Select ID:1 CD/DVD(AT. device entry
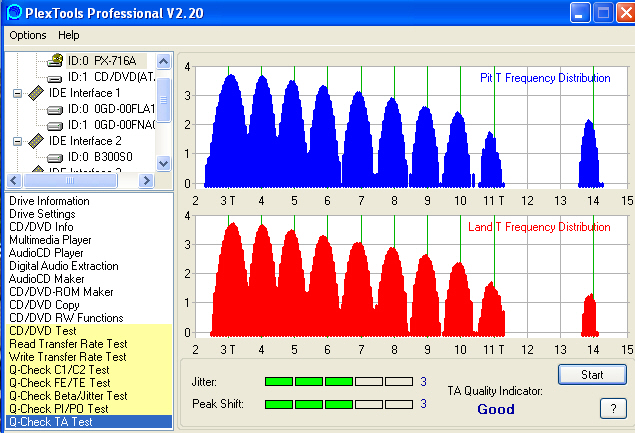635x433 pixels. (x=111, y=77)
